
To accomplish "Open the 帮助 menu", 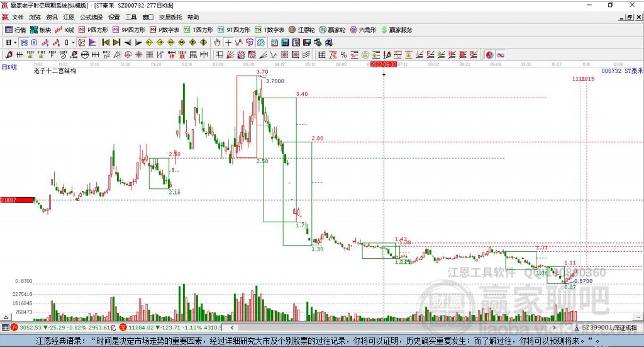I will point(193,17).
